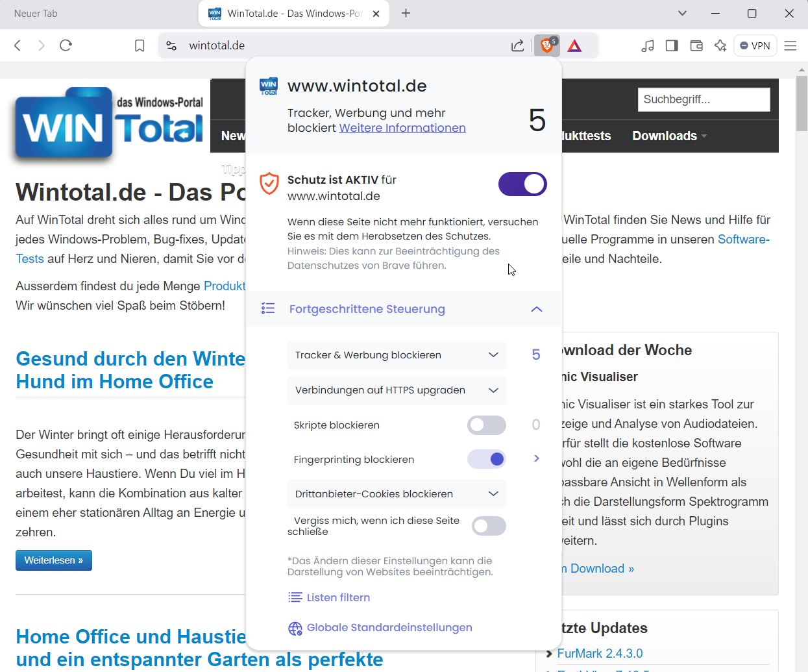Click the globe icon of Globale Standardeinstellungen
808x672 pixels.
point(295,628)
